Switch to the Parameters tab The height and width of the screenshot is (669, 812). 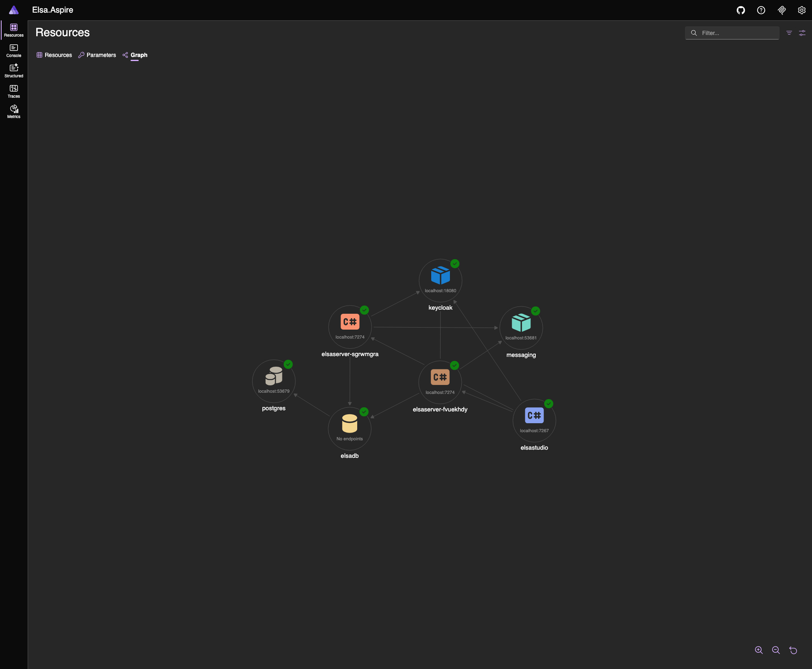click(97, 55)
